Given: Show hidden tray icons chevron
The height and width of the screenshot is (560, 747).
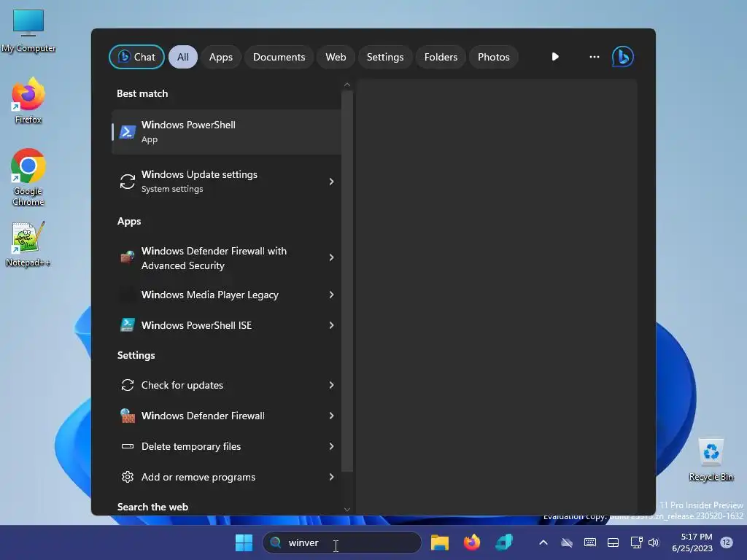Looking at the screenshot, I should 543,542.
